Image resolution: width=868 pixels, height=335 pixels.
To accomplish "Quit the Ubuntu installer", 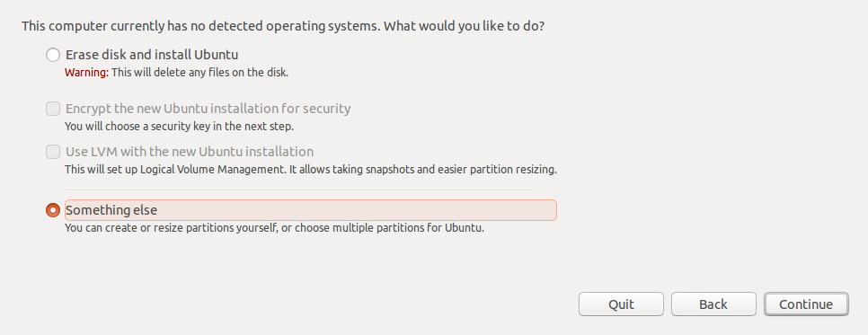I will point(621,304).
